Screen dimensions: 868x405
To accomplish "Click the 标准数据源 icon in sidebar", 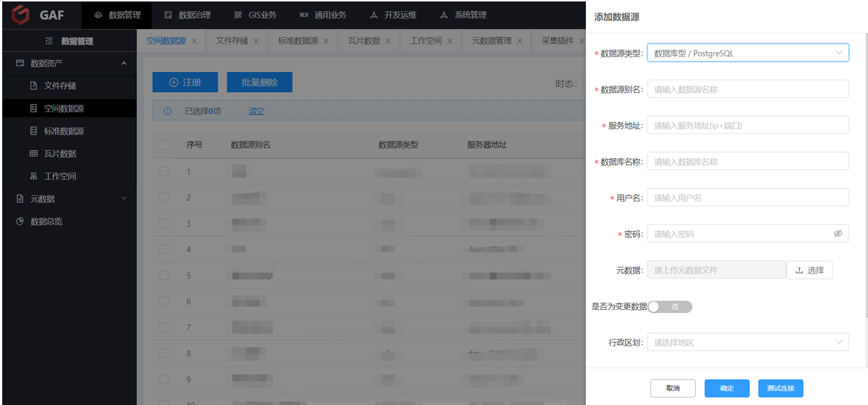I will 33,132.
